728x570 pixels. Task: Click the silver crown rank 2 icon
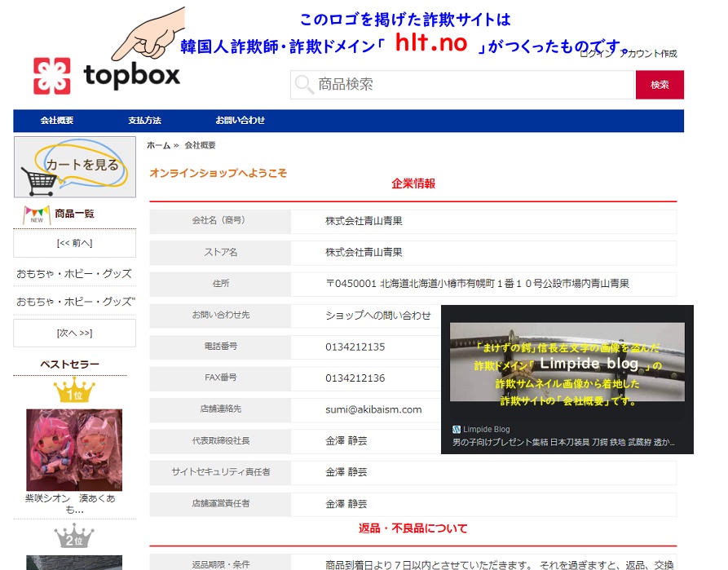pos(74,536)
